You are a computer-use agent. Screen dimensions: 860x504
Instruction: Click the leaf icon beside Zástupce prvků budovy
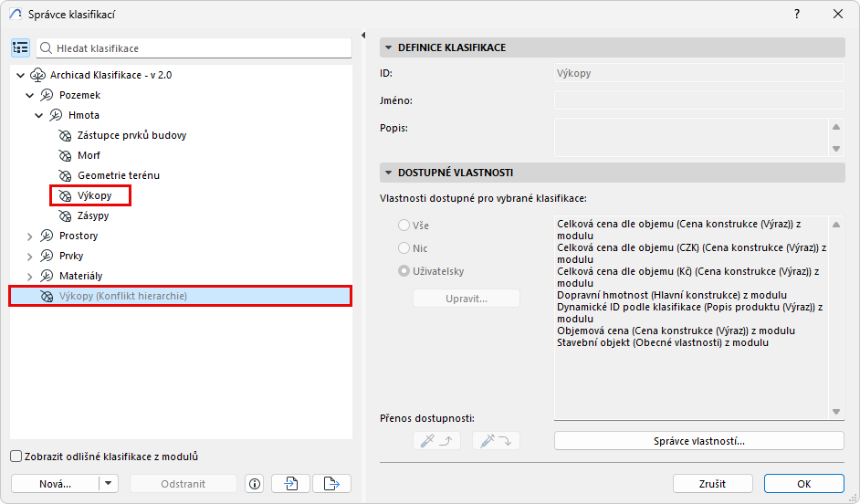[x=65, y=135]
